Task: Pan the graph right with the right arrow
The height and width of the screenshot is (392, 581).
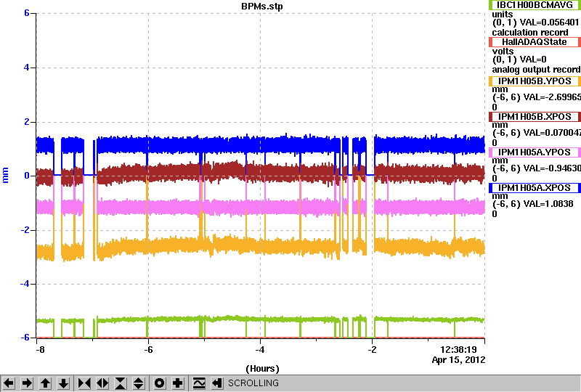Action: (27, 383)
